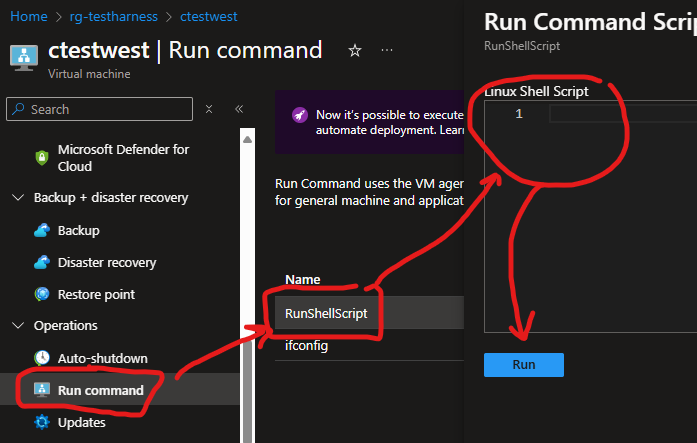Click line 1 in the shell script editor
This screenshot has width=697, height=443.
(622, 114)
